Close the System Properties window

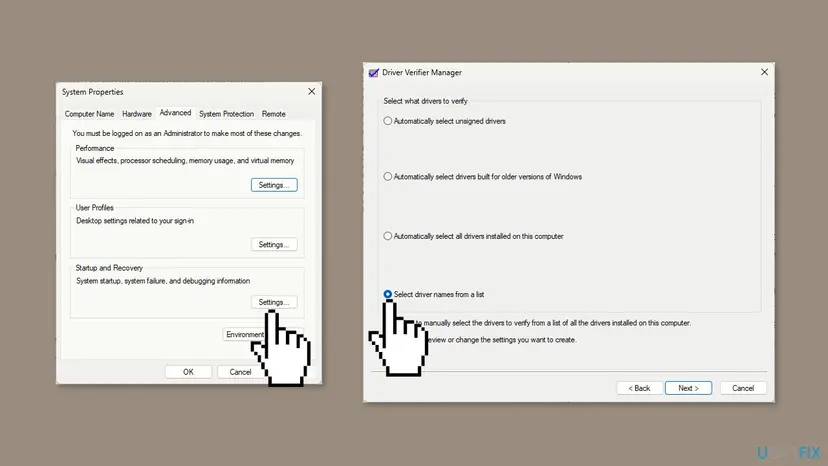312,91
